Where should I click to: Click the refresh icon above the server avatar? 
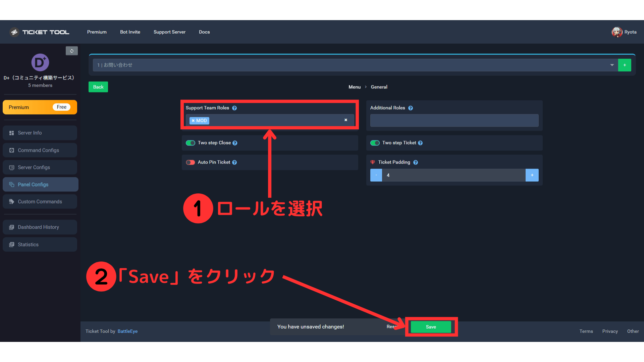click(72, 51)
